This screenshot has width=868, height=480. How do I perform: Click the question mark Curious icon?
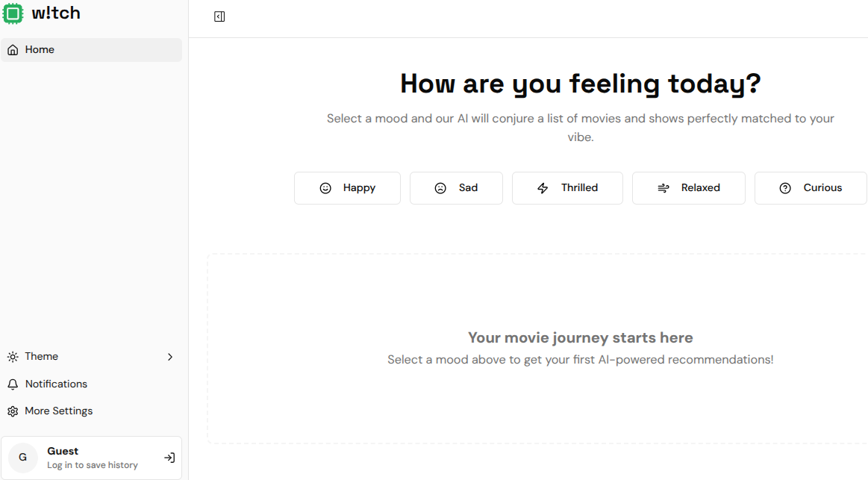point(785,188)
